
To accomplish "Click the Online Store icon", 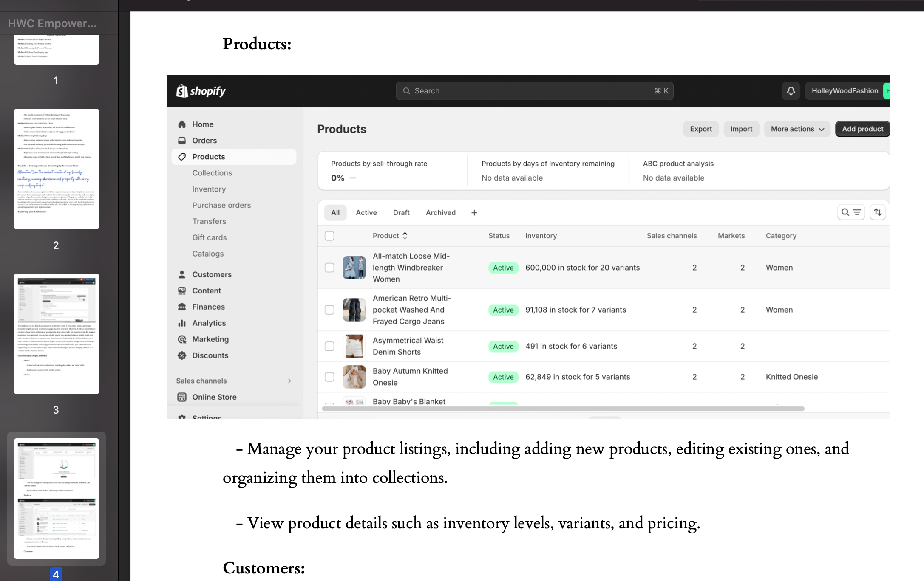I will (182, 397).
